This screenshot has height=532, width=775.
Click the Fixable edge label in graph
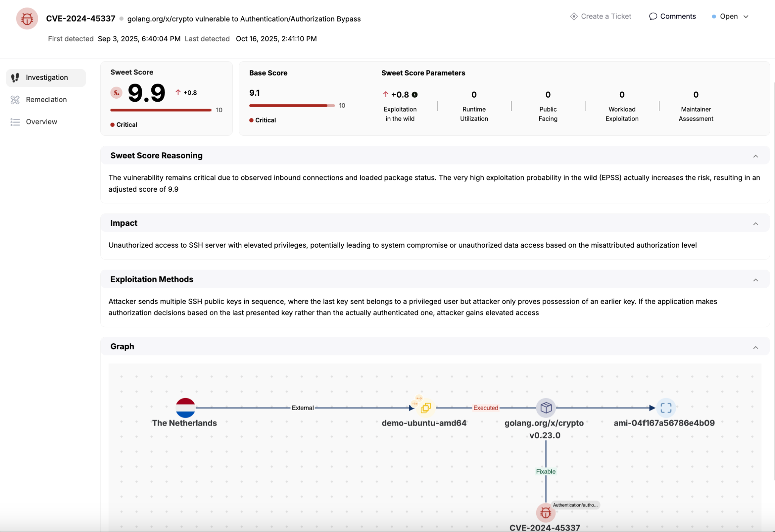tap(545, 471)
